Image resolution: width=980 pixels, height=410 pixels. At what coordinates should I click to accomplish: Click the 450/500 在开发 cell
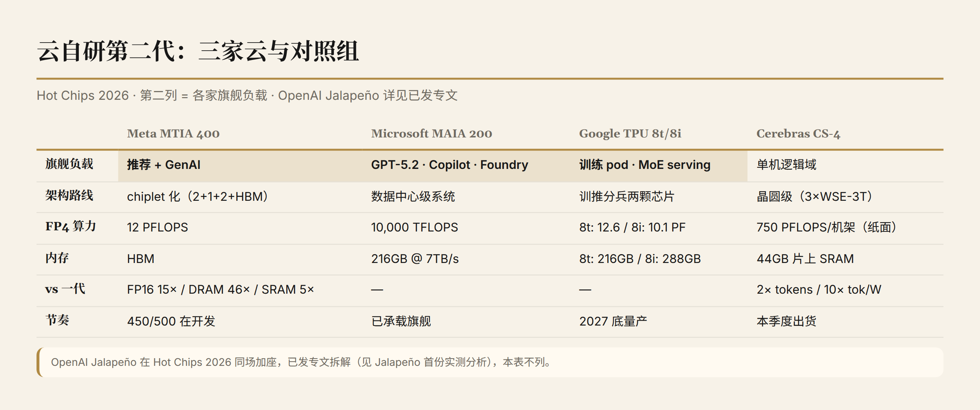tap(240, 322)
